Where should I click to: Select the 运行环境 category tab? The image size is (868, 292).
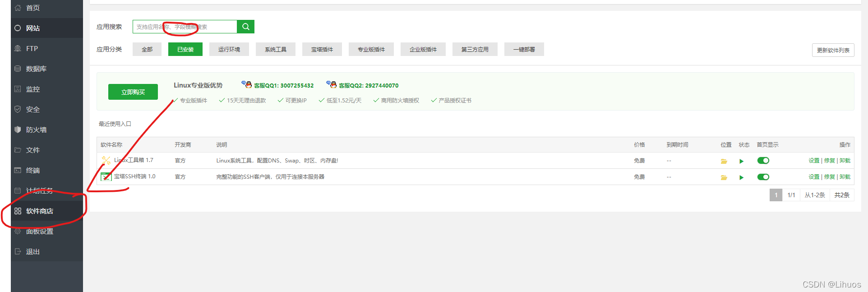(x=229, y=49)
